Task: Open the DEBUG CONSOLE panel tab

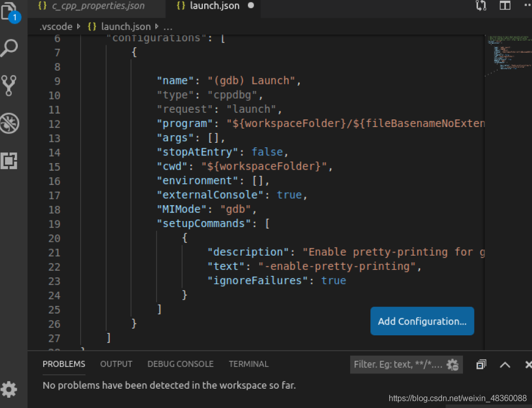Action: coord(180,364)
